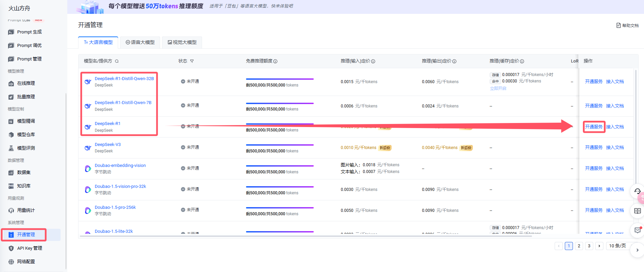Image resolution: width=644 pixels, height=272 pixels.
Task: Click Doubao-1.5-pro-256k free quota progress bar
Action: pos(280,208)
